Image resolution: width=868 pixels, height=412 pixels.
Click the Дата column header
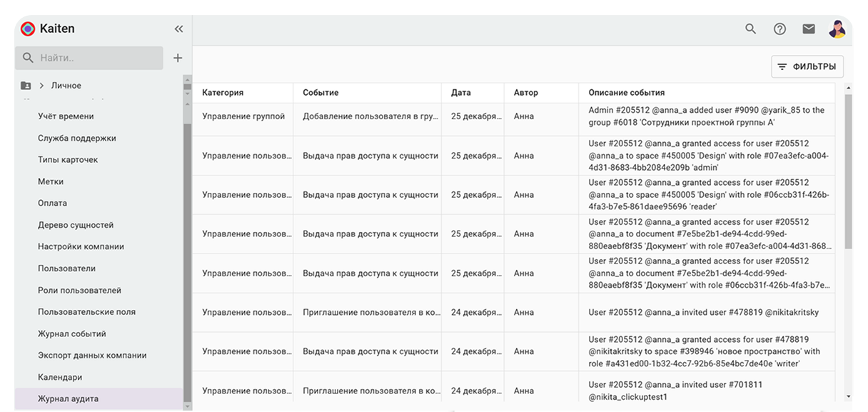[461, 93]
